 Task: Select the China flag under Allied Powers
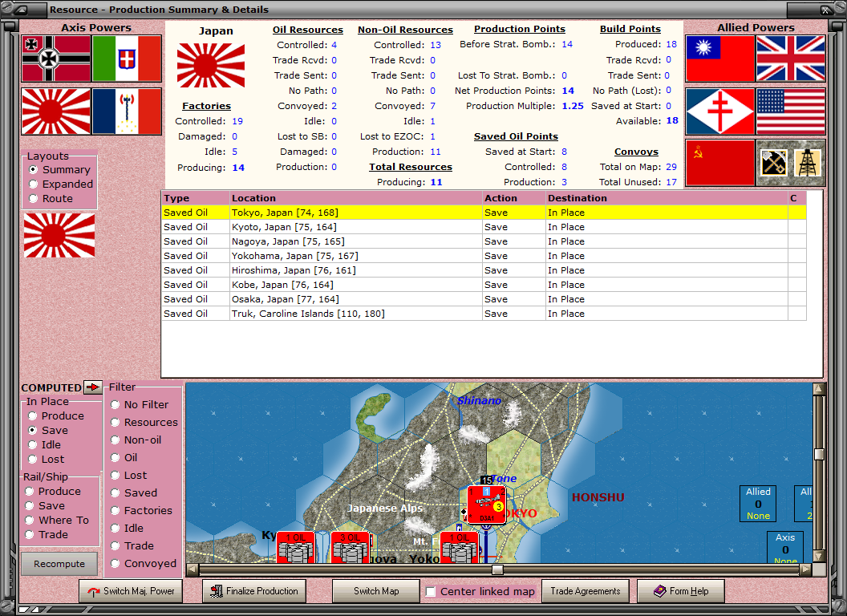pos(720,59)
